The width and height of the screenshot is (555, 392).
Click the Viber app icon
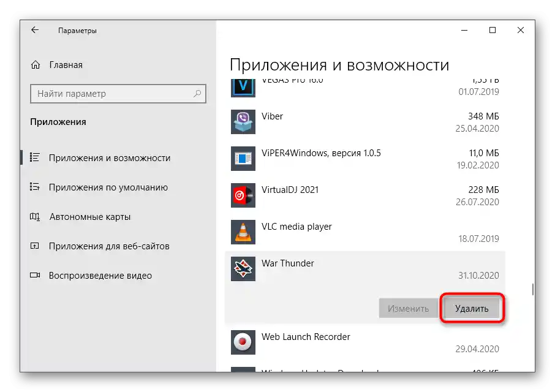pyautogui.click(x=243, y=122)
